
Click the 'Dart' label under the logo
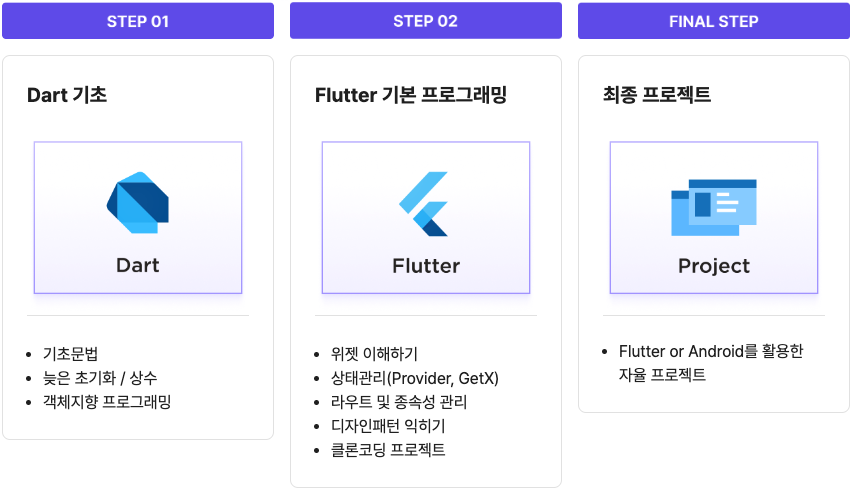point(138,265)
